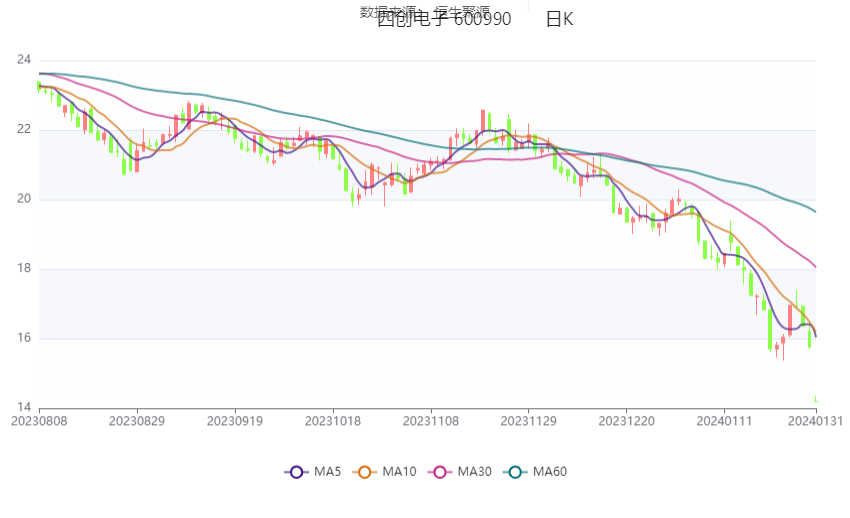The height and width of the screenshot is (518, 850).
Task: Select the 20230808 date on the x-axis
Action: click(x=39, y=421)
